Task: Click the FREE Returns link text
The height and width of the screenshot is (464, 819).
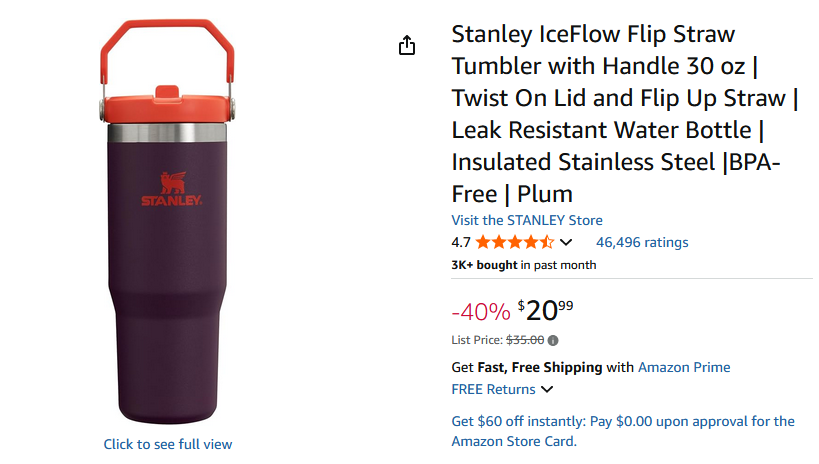Action: coord(494,389)
